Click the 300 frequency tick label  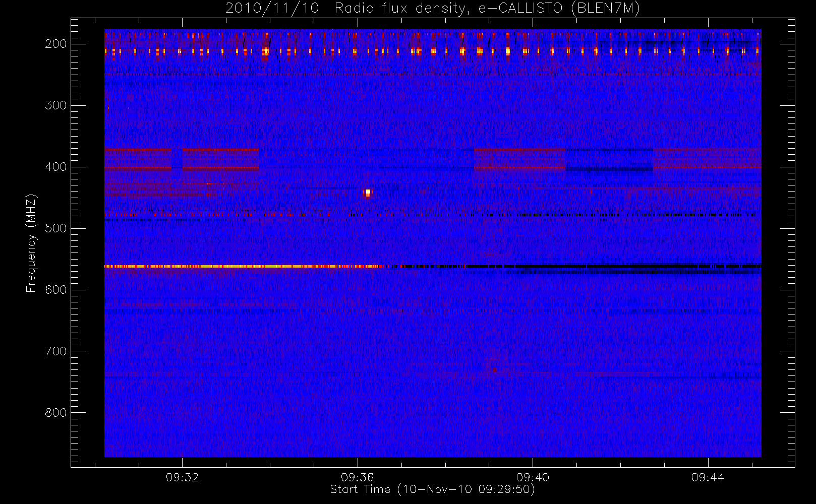pyautogui.click(x=56, y=105)
